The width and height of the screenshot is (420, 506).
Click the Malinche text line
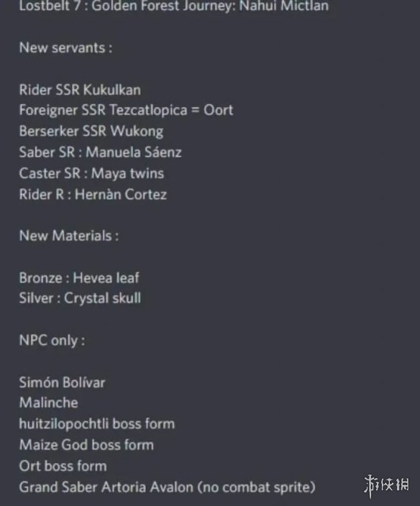pos(48,402)
